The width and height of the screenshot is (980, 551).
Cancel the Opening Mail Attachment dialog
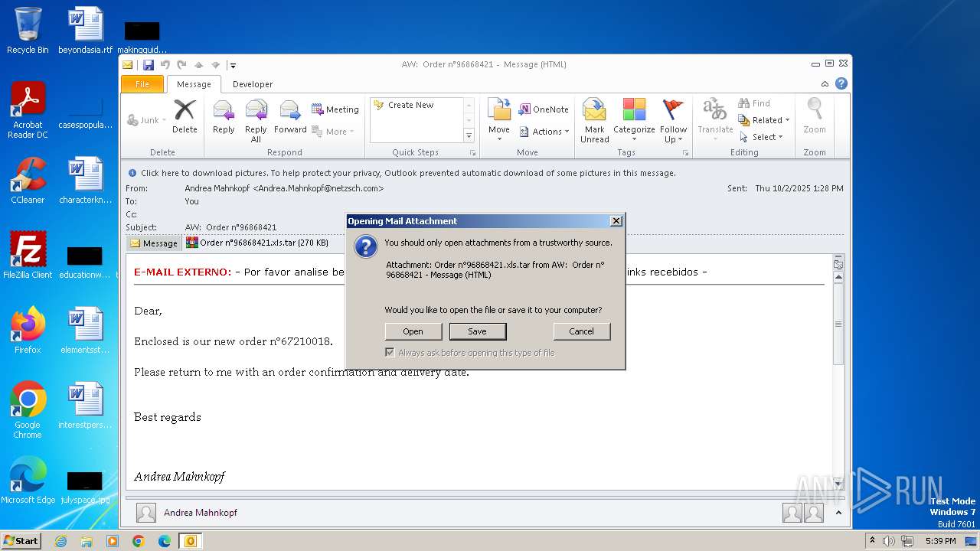[x=582, y=331]
